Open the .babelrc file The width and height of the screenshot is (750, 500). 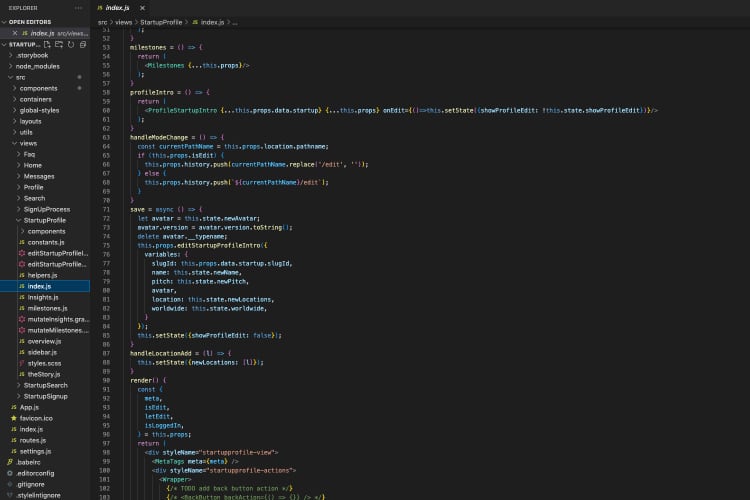[x=28, y=462]
